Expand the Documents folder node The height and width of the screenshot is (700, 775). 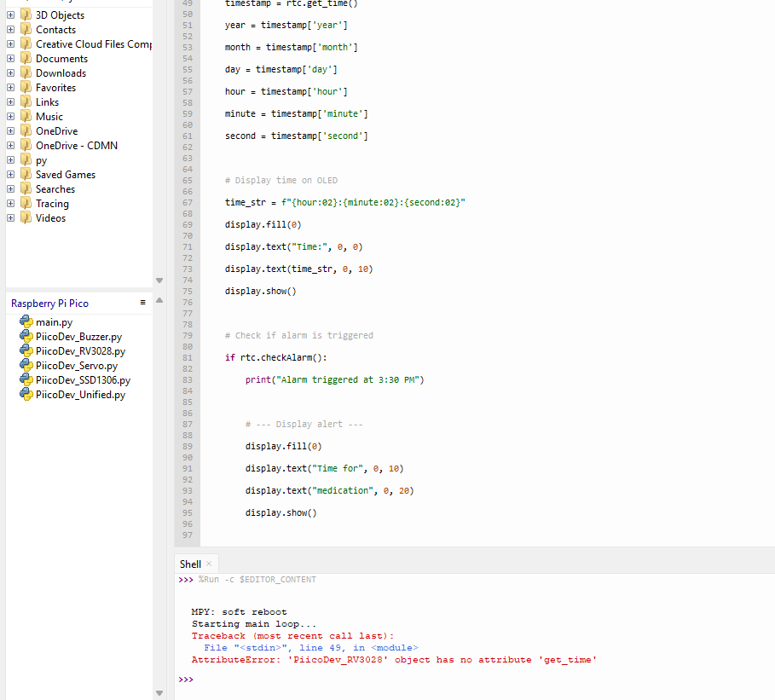(10, 58)
